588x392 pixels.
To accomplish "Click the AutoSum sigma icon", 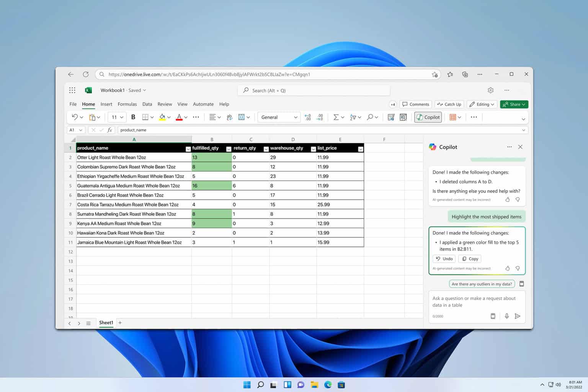I will (x=336, y=117).
